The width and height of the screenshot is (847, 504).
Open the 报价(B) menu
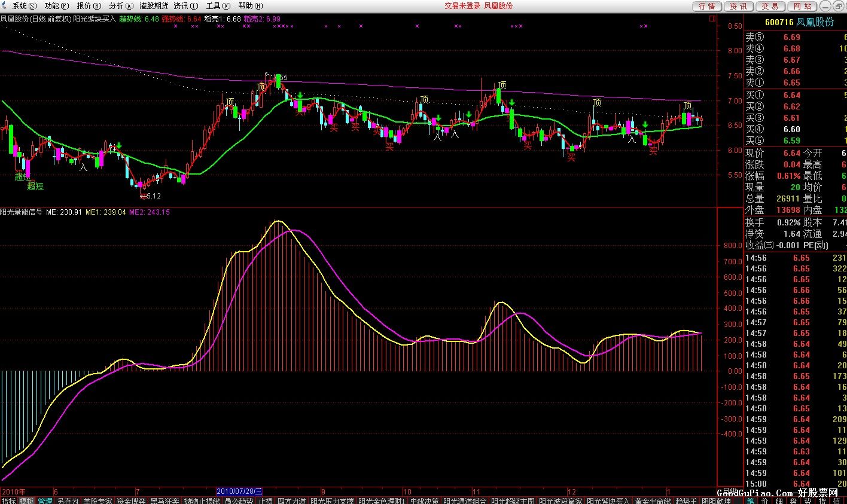point(89,5)
